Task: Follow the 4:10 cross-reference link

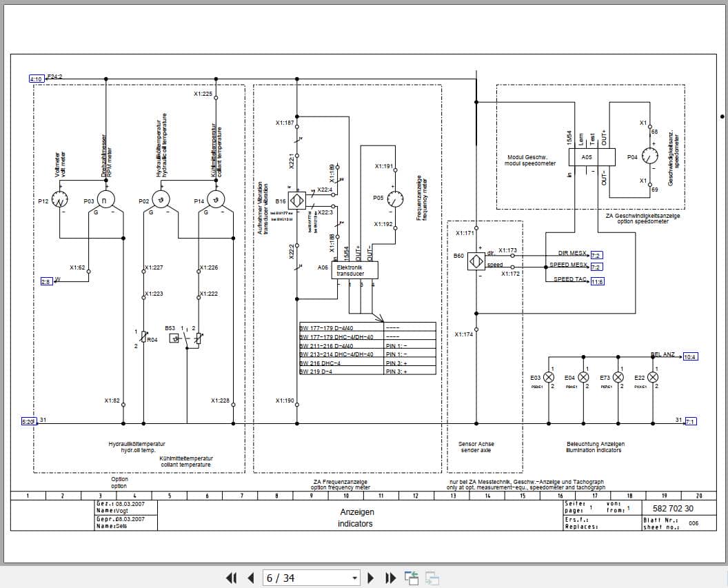Action: click(x=37, y=79)
